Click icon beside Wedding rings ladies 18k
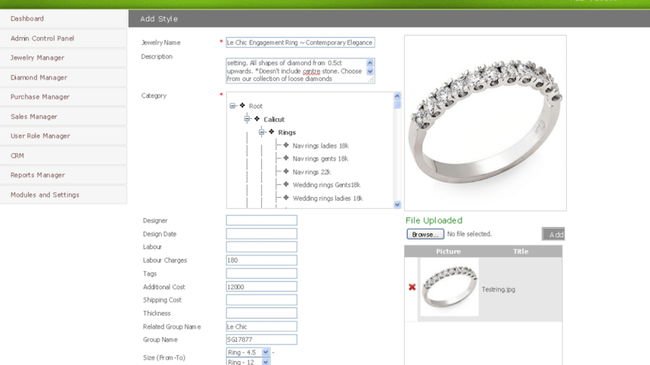The image size is (650, 365). (x=286, y=198)
